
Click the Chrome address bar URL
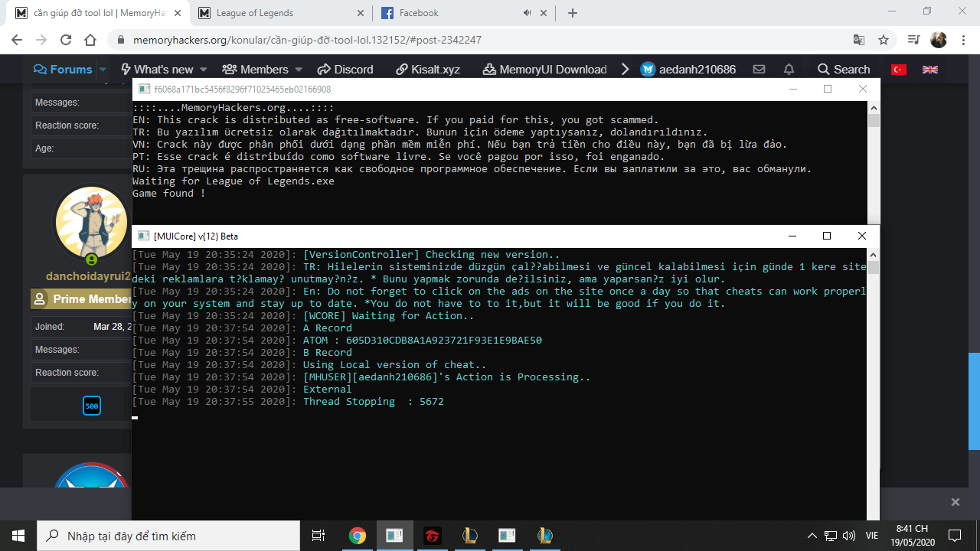point(307,40)
